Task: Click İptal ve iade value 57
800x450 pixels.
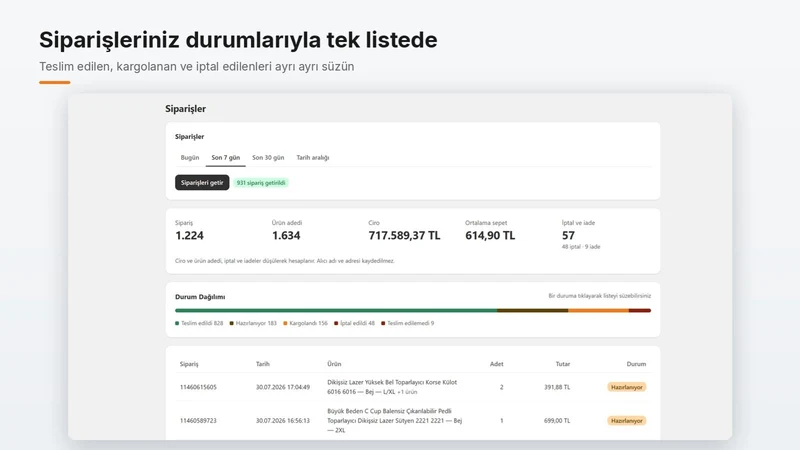Action: pyautogui.click(x=568, y=236)
